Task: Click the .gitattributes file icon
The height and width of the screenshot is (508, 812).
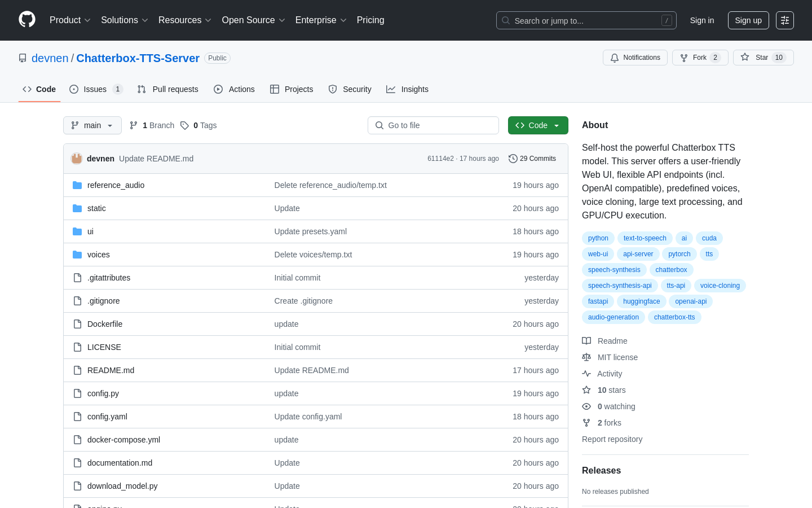Action: click(77, 278)
